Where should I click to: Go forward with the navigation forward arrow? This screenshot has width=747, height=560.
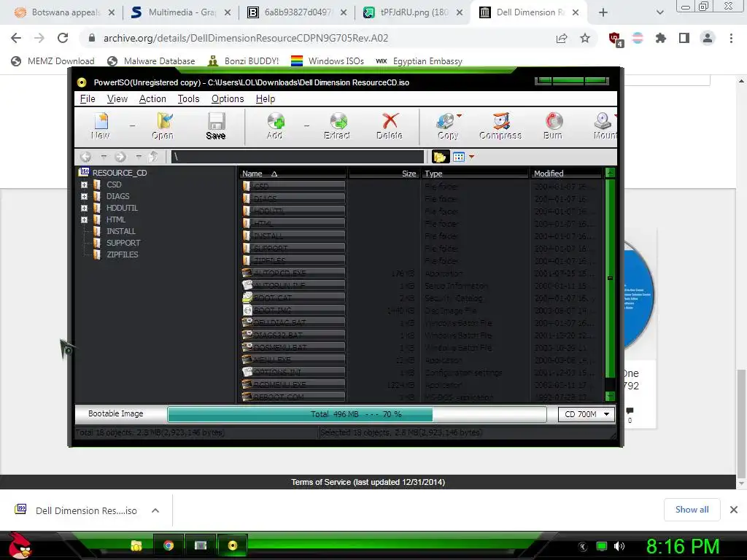point(120,157)
